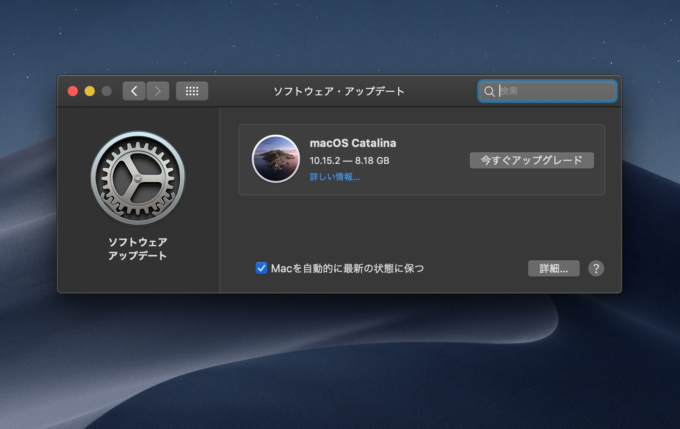Focus the 検索 search field

pos(547,91)
